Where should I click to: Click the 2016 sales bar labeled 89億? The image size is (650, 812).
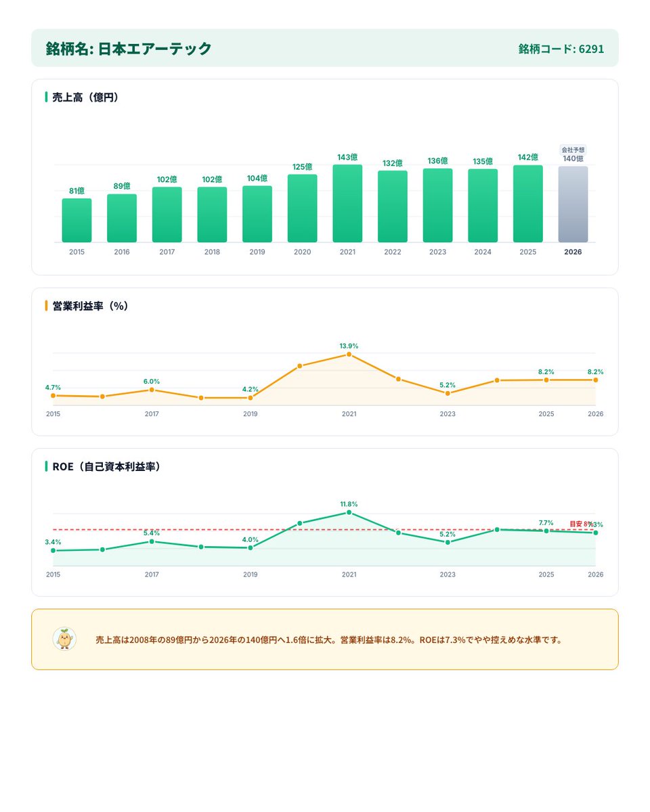coord(122,218)
